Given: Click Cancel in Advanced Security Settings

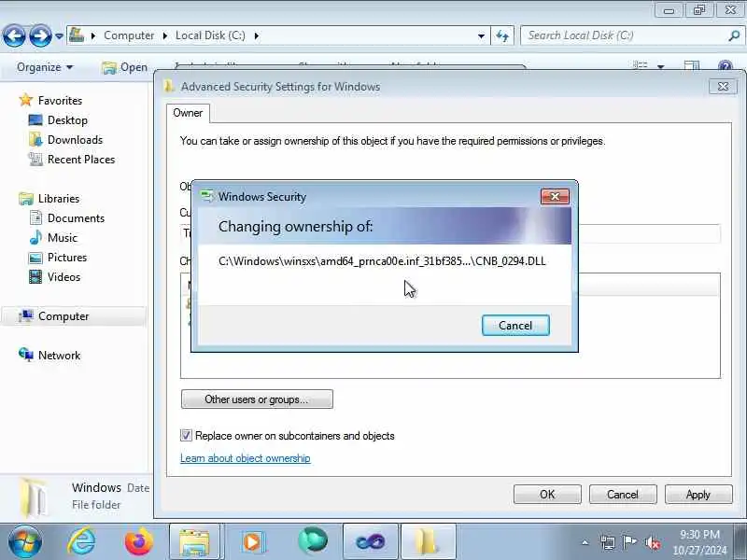Looking at the screenshot, I should tap(623, 495).
